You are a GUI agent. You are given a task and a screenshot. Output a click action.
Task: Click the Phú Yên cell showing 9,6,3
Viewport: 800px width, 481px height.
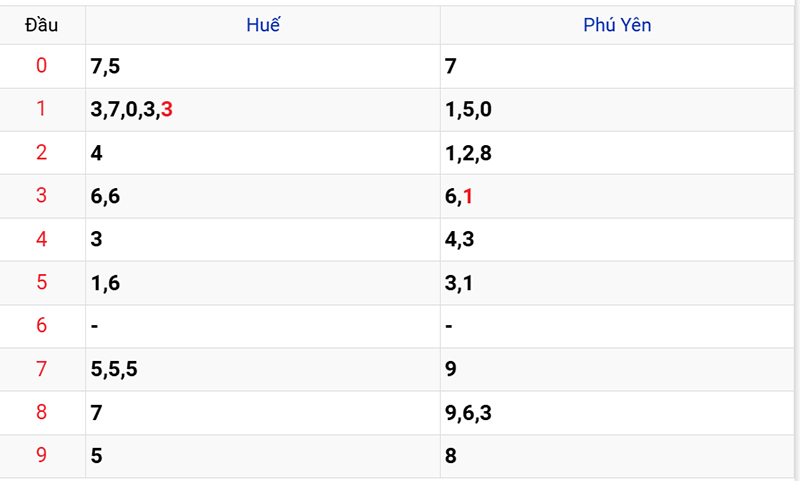468,413
